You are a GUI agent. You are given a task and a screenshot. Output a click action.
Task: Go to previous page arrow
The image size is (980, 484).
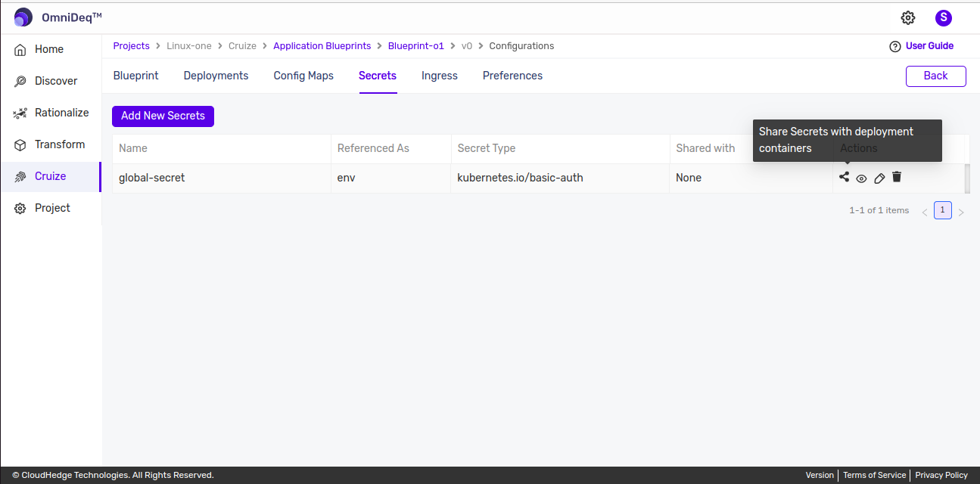[925, 213]
